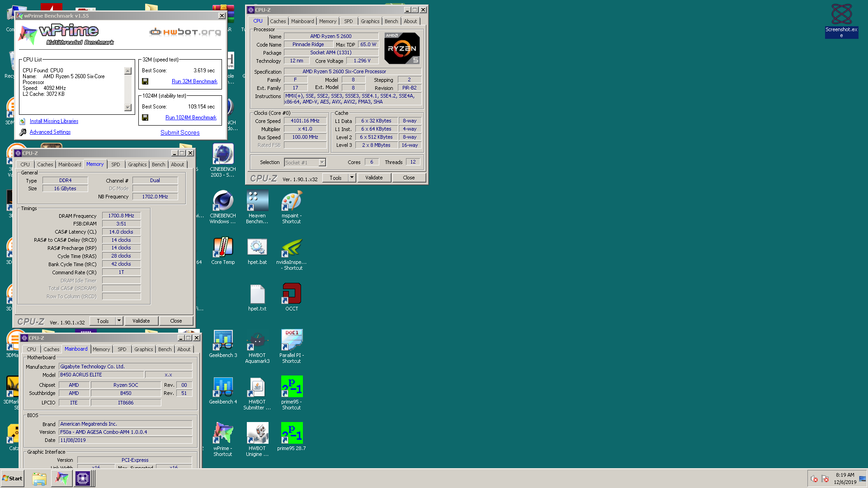
Task: Click AMD Ryzen 5 2600 name field
Action: pyautogui.click(x=331, y=36)
